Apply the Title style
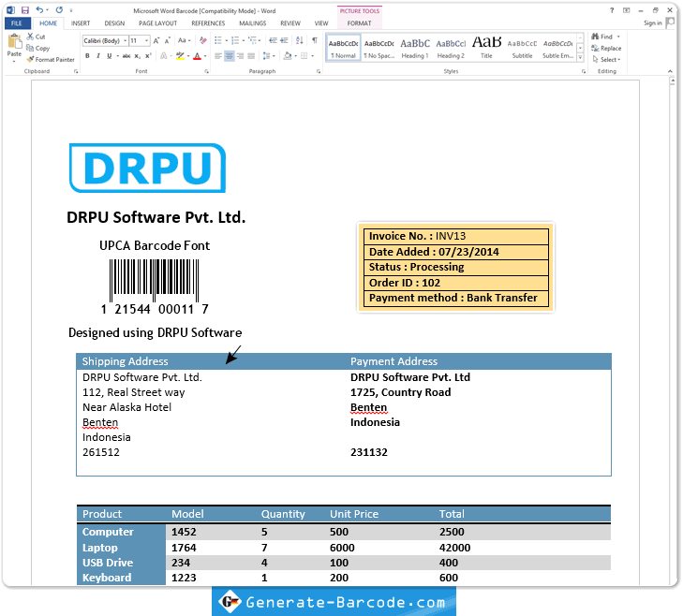The image size is (683, 616). (486, 48)
